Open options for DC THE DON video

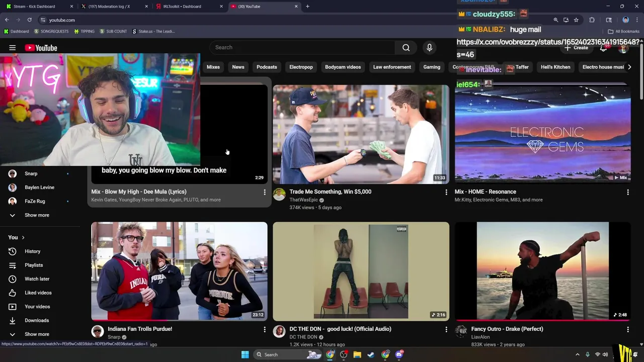coord(446,329)
